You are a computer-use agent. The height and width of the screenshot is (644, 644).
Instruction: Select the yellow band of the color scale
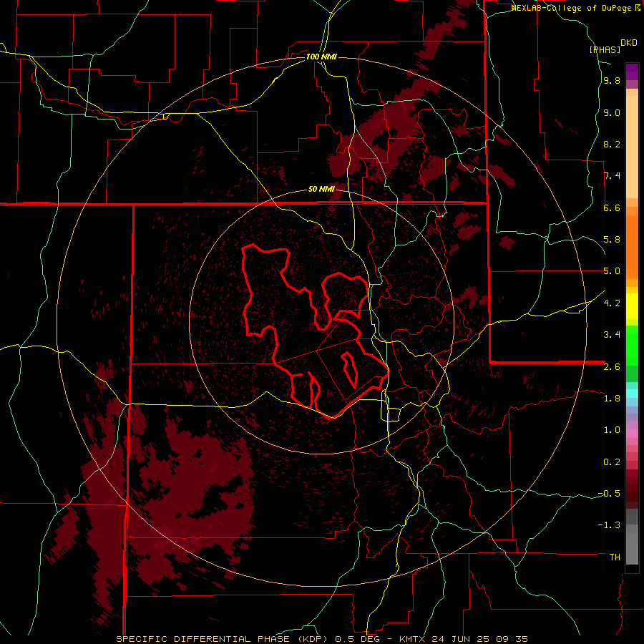click(x=632, y=306)
